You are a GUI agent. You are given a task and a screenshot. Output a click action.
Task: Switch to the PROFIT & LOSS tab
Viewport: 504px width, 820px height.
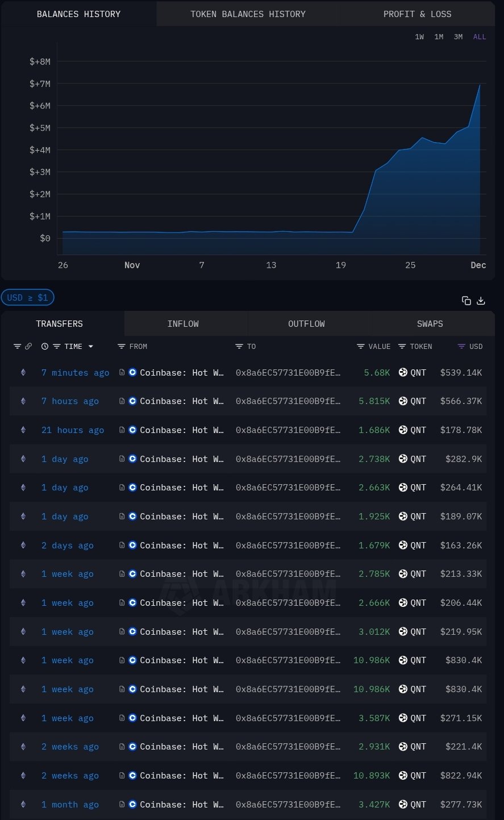tap(417, 14)
